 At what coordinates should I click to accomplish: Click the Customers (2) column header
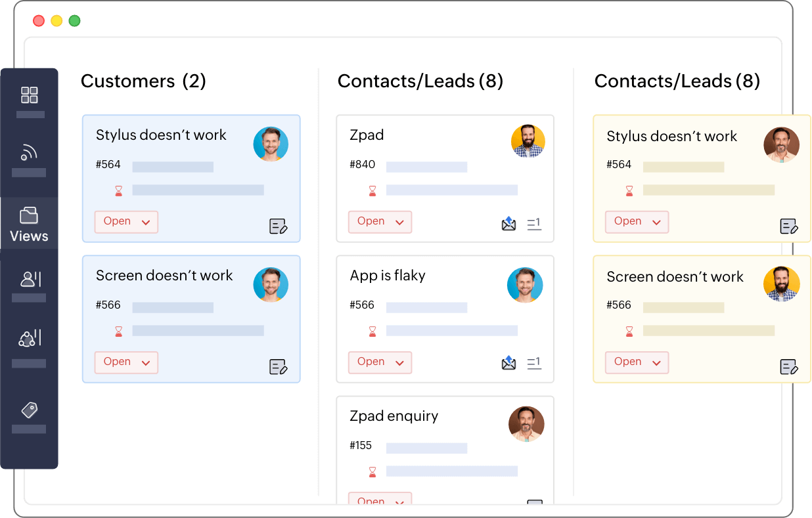click(143, 81)
